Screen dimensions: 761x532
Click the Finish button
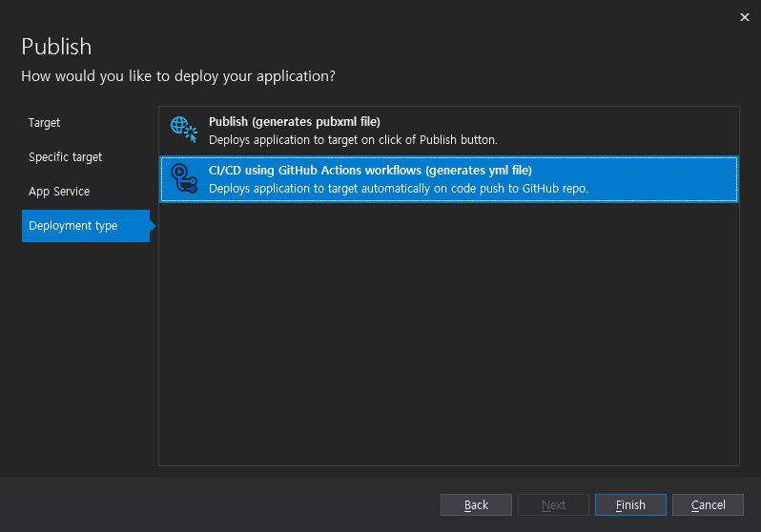630,504
